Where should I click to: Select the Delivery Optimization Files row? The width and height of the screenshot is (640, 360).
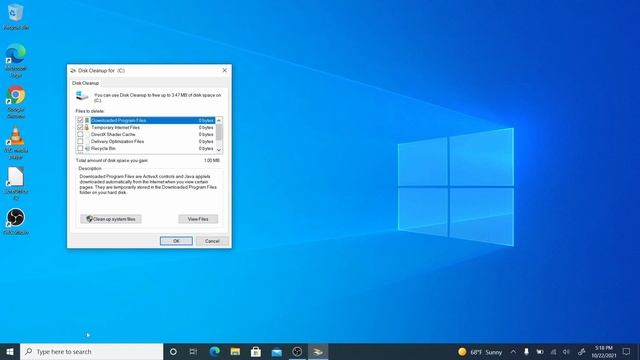pos(146,141)
